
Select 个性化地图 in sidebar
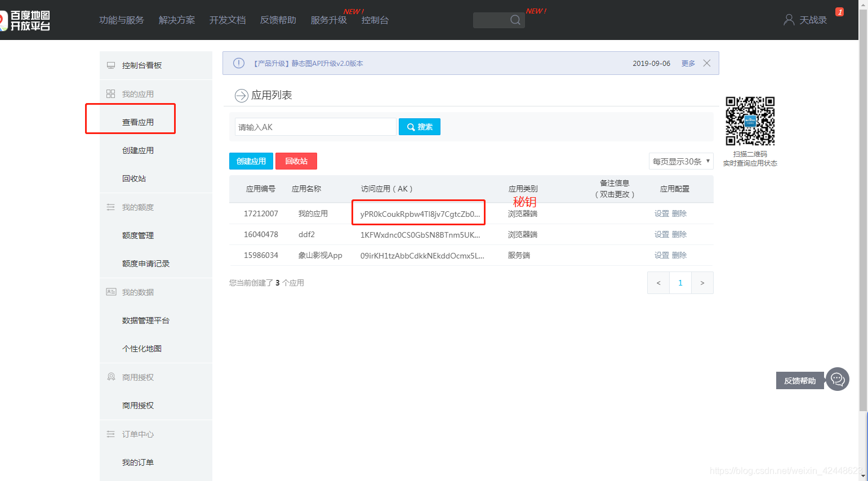point(142,349)
